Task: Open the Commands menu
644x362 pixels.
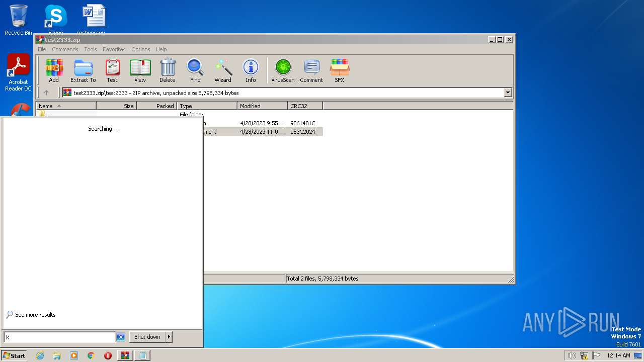Action: tap(65, 49)
